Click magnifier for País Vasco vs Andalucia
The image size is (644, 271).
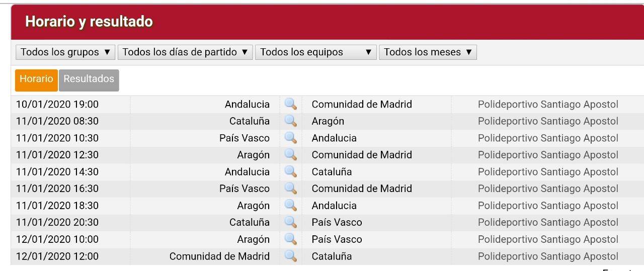pos(290,138)
